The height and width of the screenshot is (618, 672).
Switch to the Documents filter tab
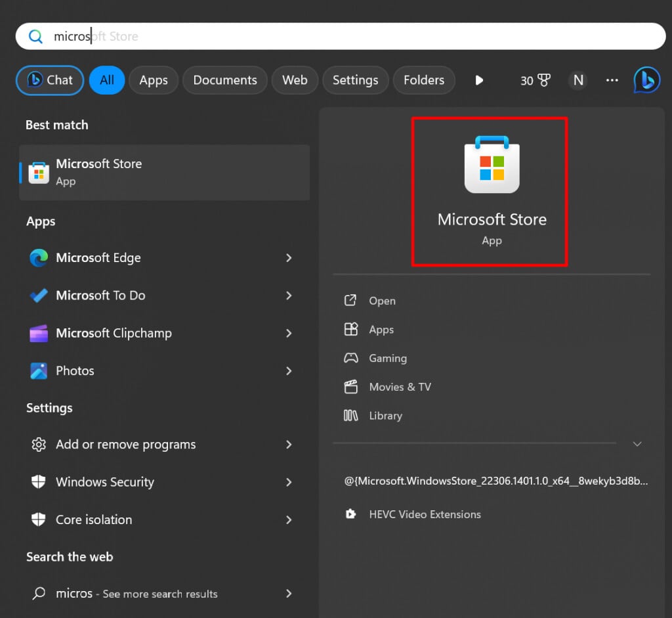[225, 80]
